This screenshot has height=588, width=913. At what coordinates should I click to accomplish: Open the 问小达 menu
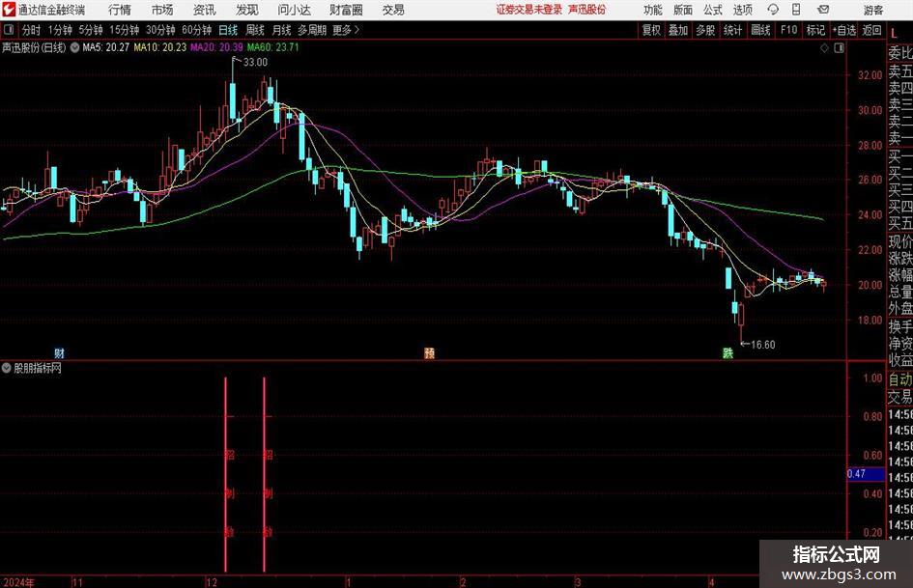coord(294,10)
